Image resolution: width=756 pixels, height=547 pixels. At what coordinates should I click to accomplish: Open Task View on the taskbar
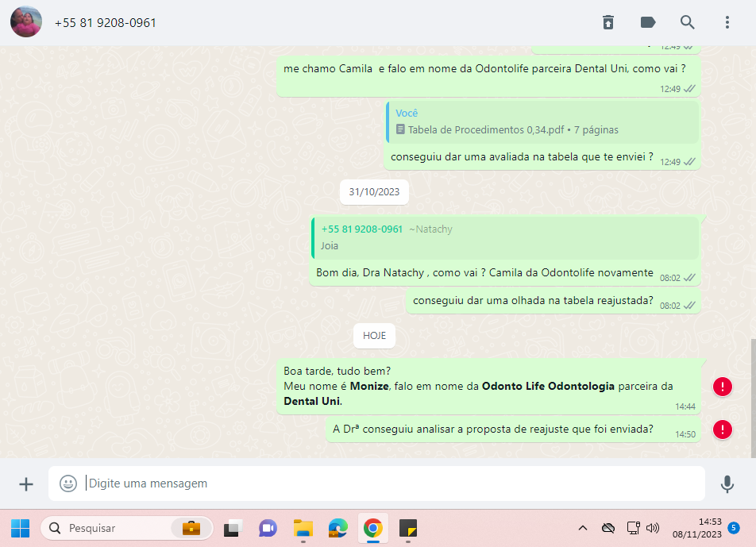(x=233, y=528)
